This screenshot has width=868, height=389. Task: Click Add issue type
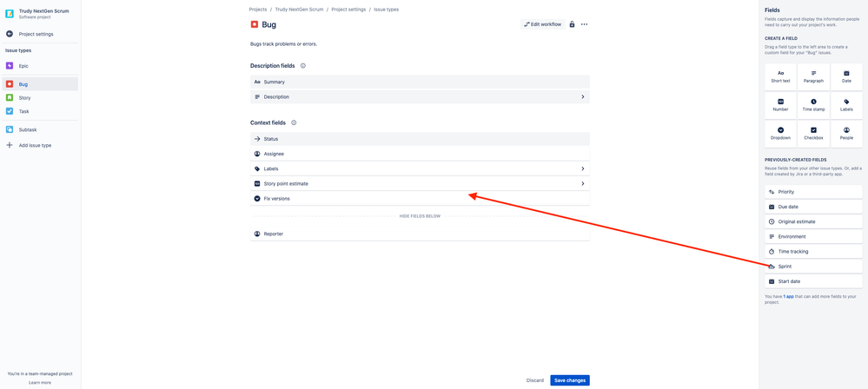click(x=39, y=145)
